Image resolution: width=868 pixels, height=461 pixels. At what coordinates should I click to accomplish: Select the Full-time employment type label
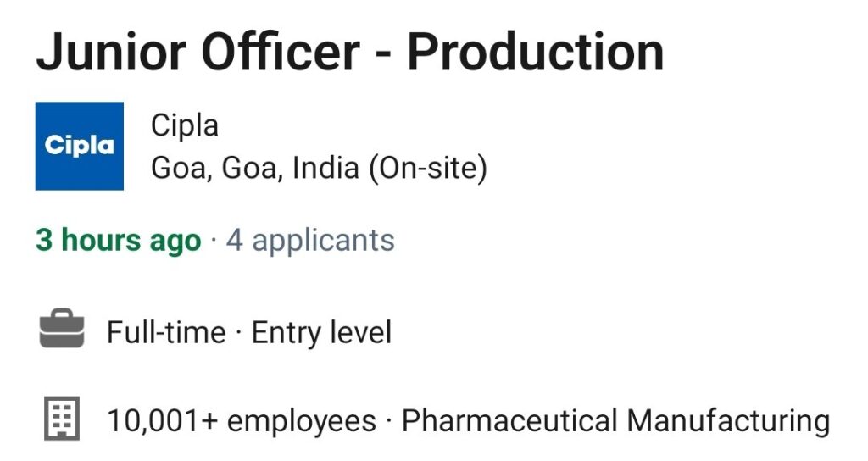pos(166,332)
